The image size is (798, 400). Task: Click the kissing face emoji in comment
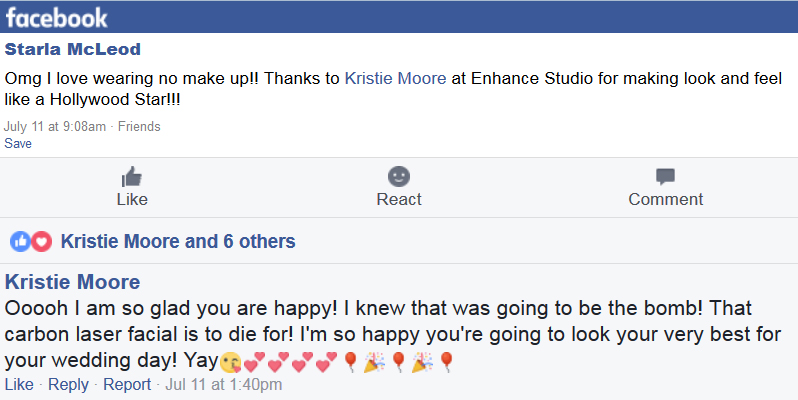[x=231, y=362]
